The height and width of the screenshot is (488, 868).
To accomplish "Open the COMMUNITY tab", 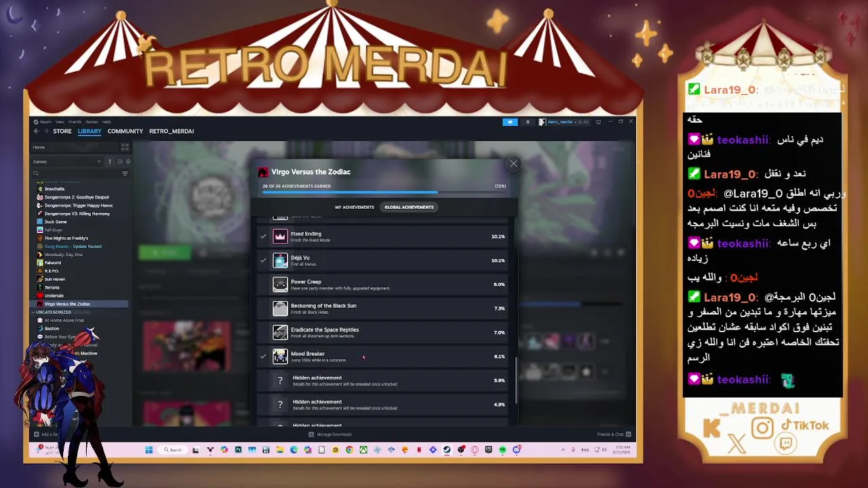I will click(125, 131).
